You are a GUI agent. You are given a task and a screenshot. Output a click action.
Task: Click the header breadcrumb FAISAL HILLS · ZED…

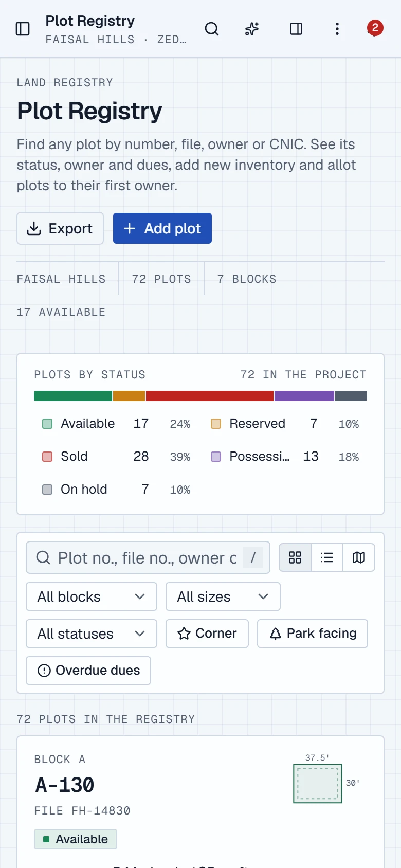116,40
